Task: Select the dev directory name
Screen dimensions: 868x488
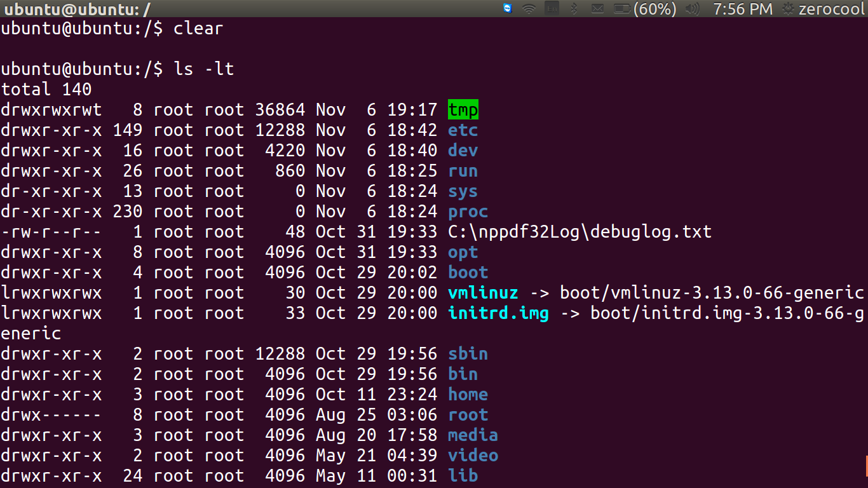Action: tap(463, 151)
